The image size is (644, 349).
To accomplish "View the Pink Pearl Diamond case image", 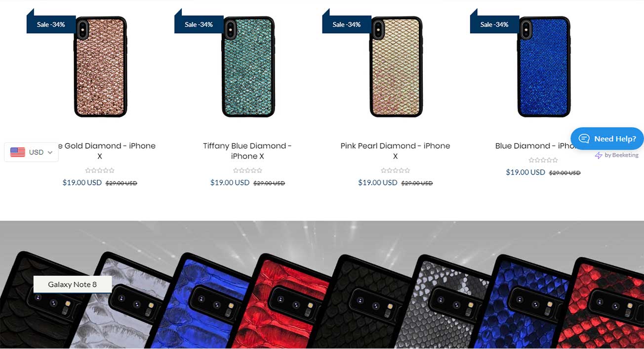I will pos(396,67).
